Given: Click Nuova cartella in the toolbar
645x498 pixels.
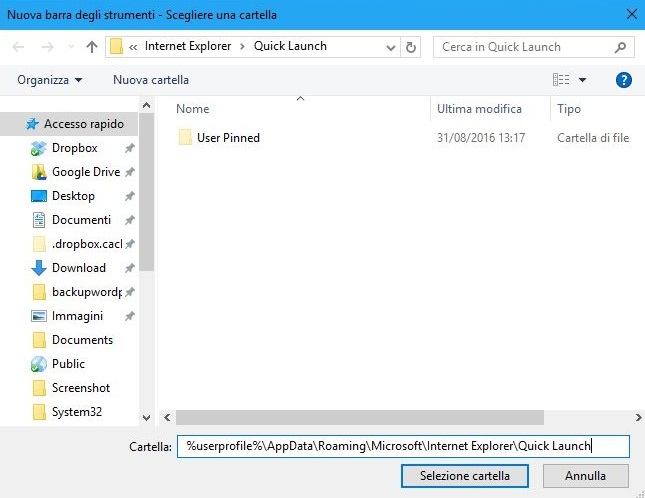Looking at the screenshot, I should [150, 80].
